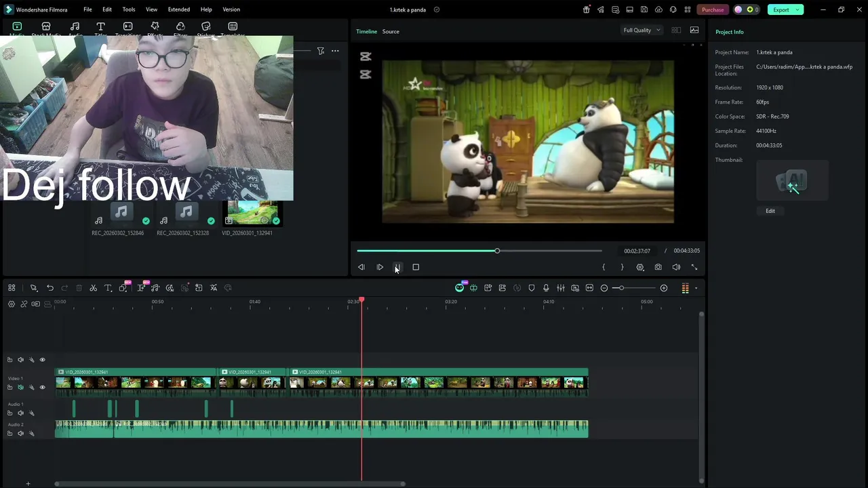Click the voiceover microphone icon
This screenshot has width=868, height=488.
(546, 288)
